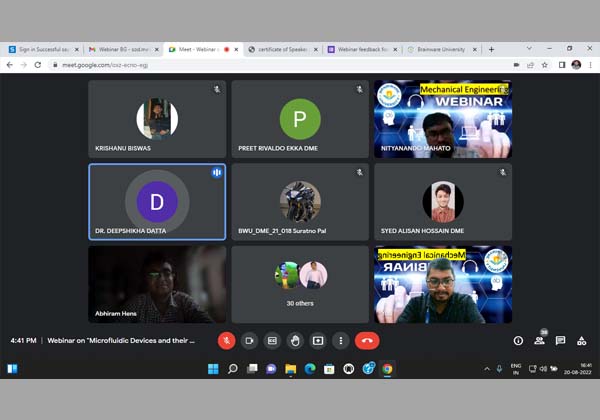Expand the system tray hidden icons chevron
600x420 pixels.
pyautogui.click(x=488, y=369)
